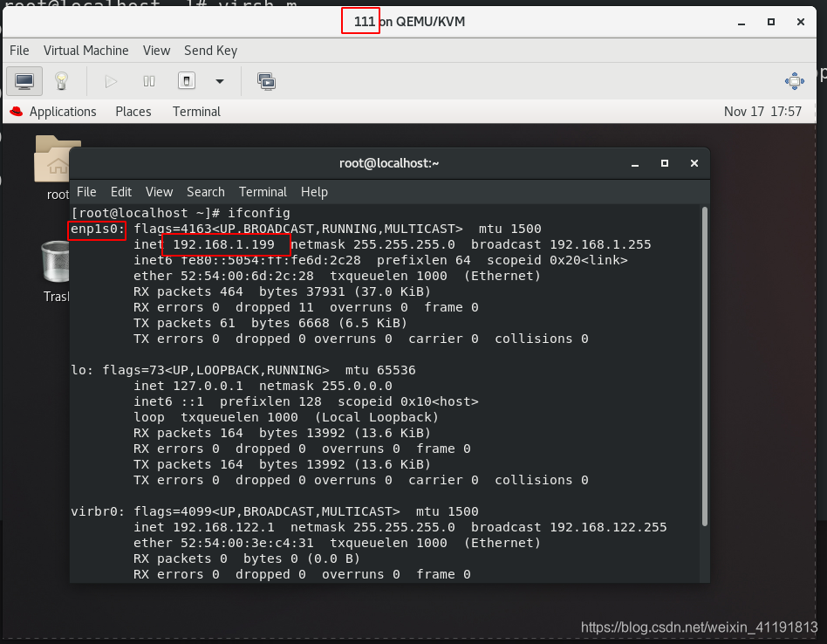The image size is (827, 644).
Task: Expand the shutdown options dropdown arrow
Action: point(220,81)
